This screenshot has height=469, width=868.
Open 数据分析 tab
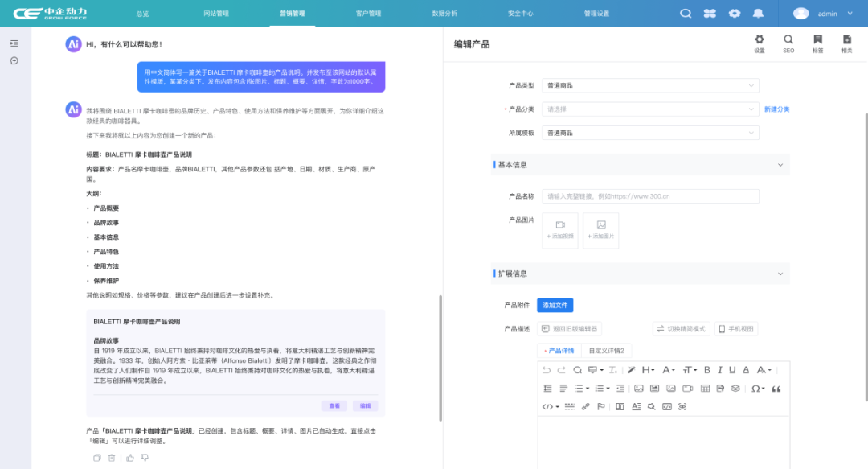[444, 14]
